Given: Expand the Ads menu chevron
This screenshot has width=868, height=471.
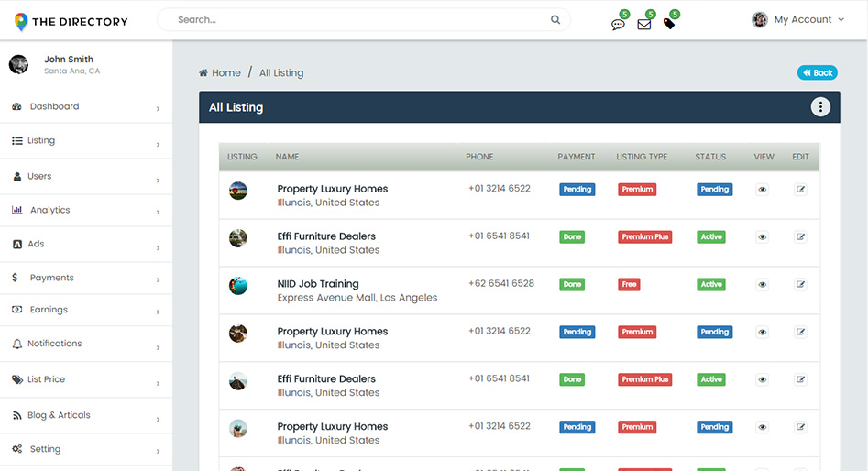Looking at the screenshot, I should 158,248.
